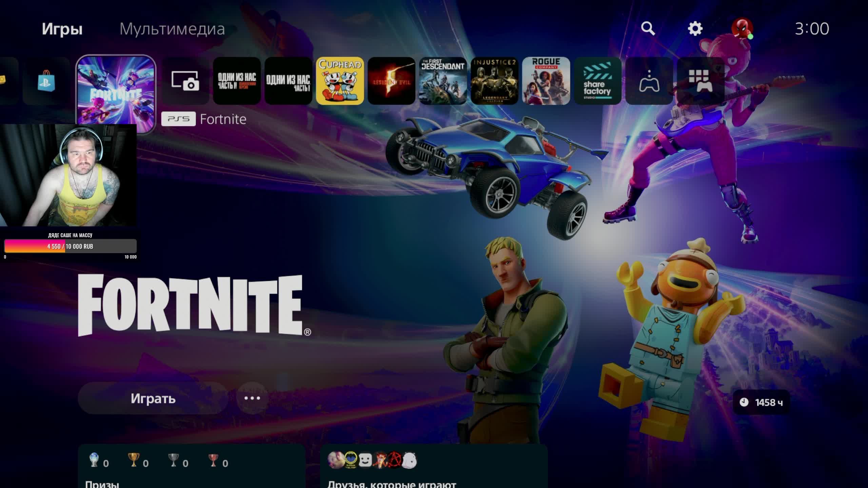Select the Resident Evil 5 tile

pos(391,81)
